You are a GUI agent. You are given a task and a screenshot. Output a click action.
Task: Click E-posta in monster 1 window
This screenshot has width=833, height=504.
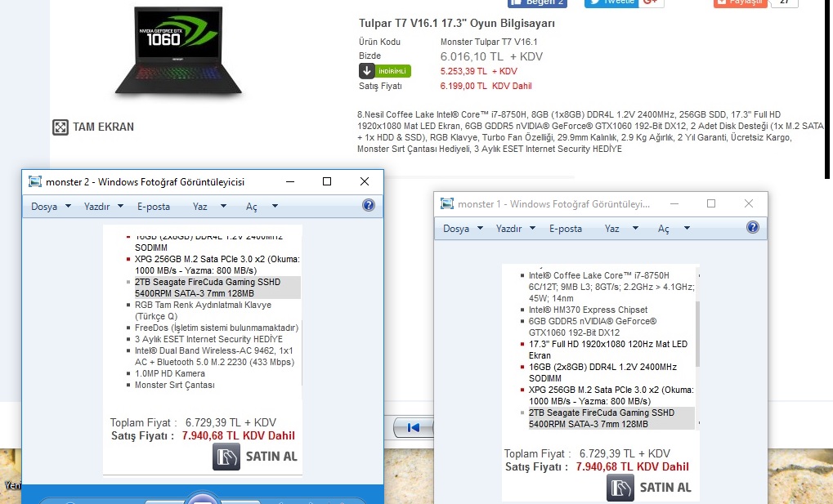click(566, 229)
